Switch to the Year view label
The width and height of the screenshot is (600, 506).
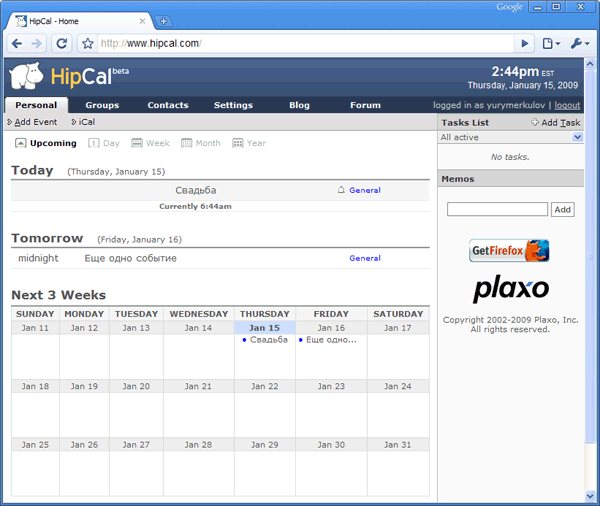tap(256, 143)
